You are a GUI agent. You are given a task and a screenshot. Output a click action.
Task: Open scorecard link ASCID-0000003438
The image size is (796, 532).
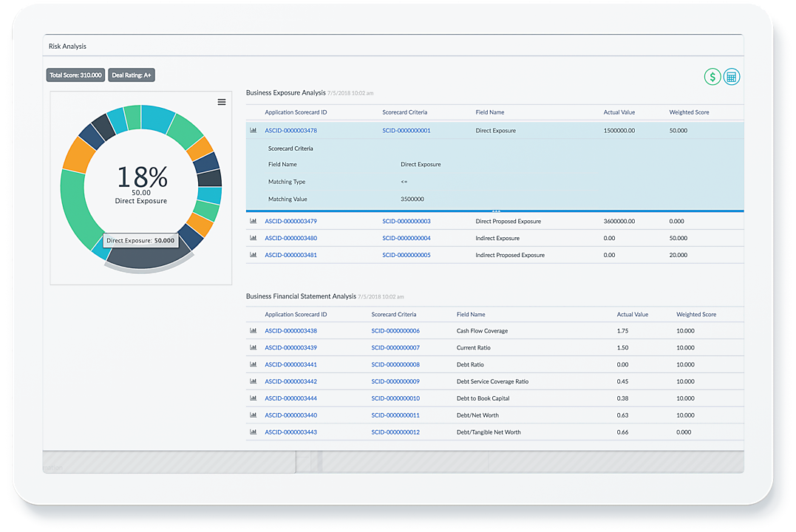(x=291, y=331)
